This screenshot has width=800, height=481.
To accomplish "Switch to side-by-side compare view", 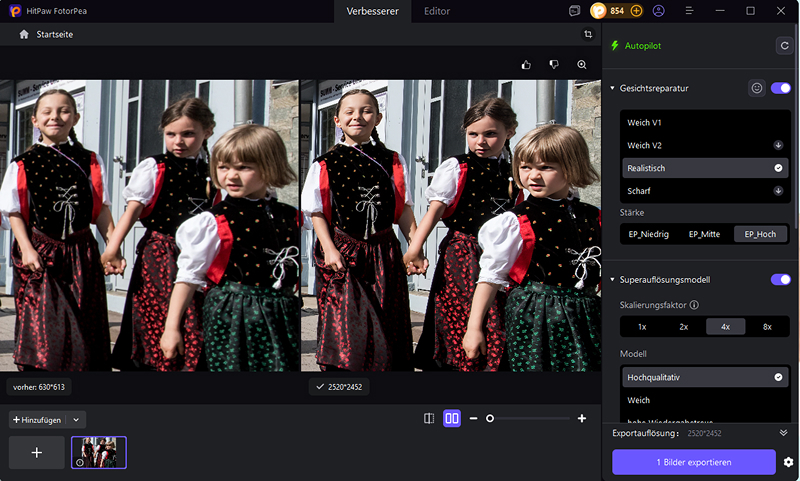I will coord(452,419).
